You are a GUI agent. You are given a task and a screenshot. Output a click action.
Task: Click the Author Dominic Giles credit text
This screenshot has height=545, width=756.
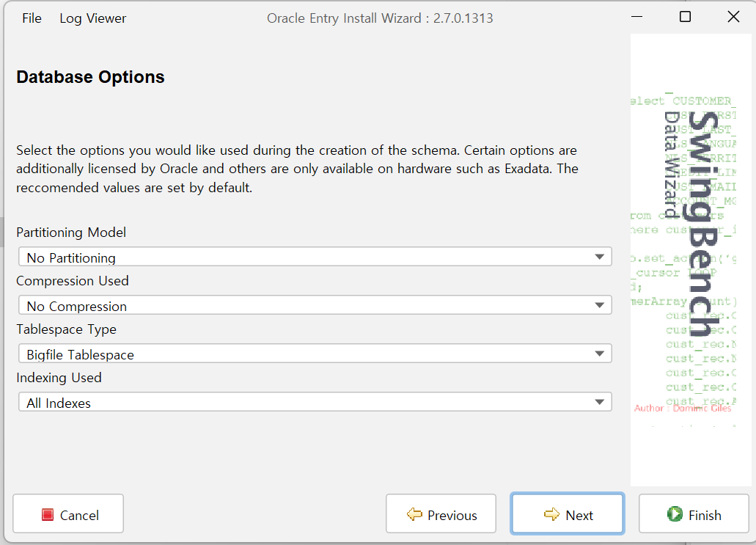click(x=683, y=408)
